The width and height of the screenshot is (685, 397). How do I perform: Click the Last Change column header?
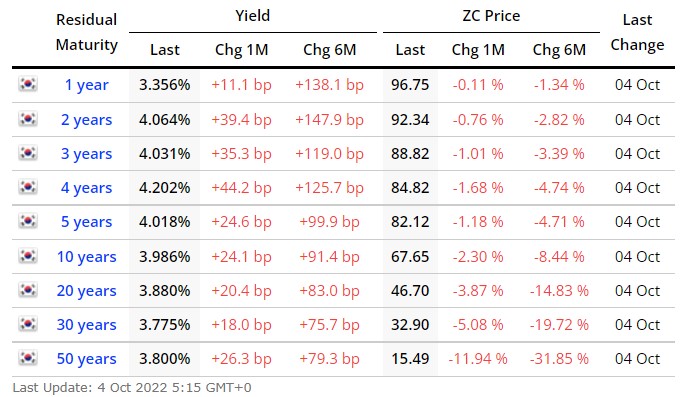tap(637, 32)
